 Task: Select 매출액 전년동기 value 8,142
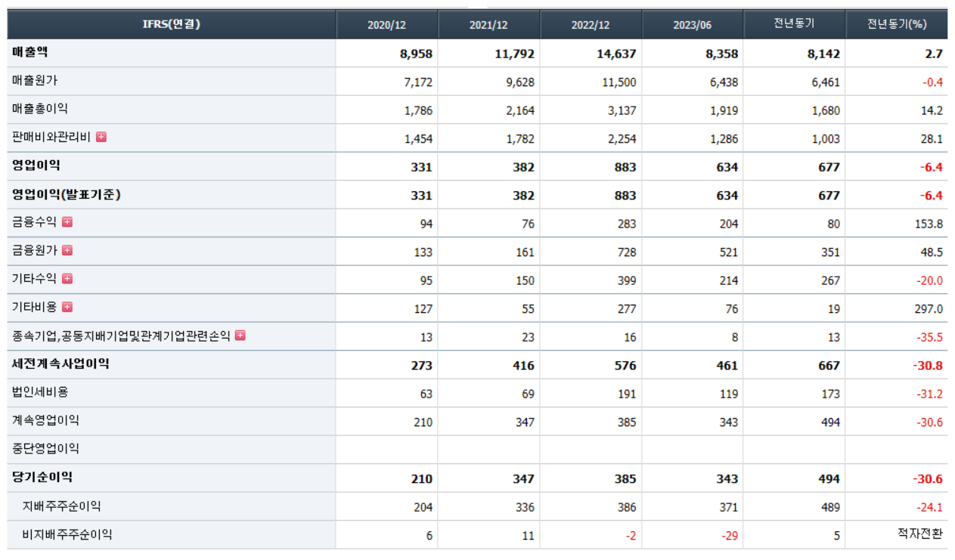[823, 54]
